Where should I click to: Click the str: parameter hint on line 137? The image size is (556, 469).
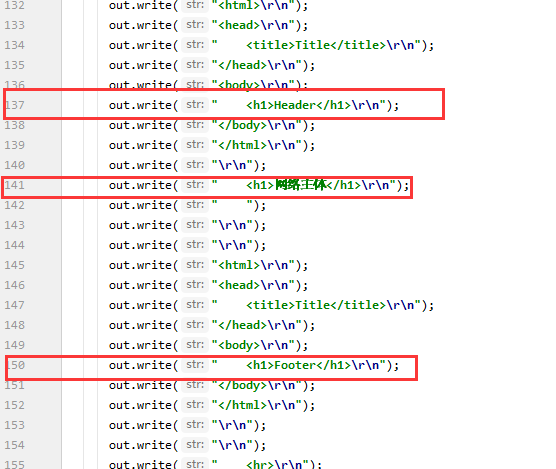[x=195, y=105]
